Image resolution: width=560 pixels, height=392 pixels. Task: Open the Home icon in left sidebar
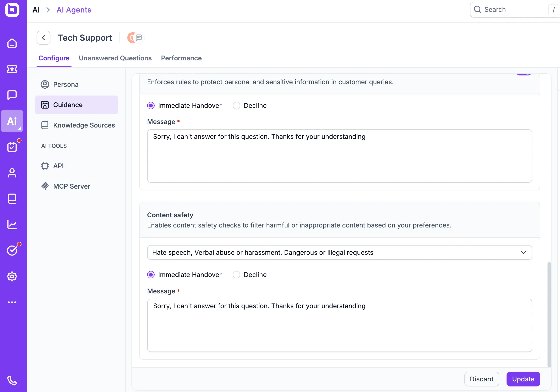(12, 44)
